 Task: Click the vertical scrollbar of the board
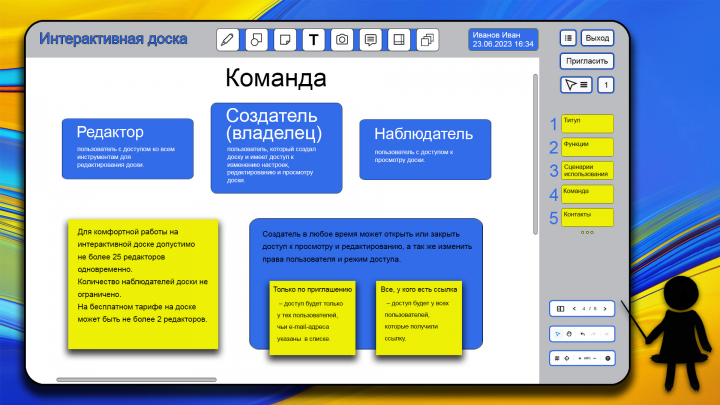(x=535, y=154)
